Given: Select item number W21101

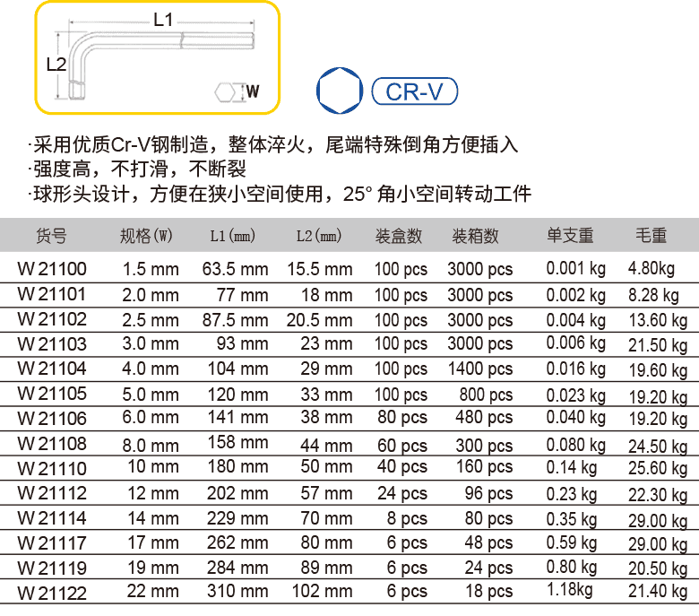Looking at the screenshot, I should (x=52, y=294).
